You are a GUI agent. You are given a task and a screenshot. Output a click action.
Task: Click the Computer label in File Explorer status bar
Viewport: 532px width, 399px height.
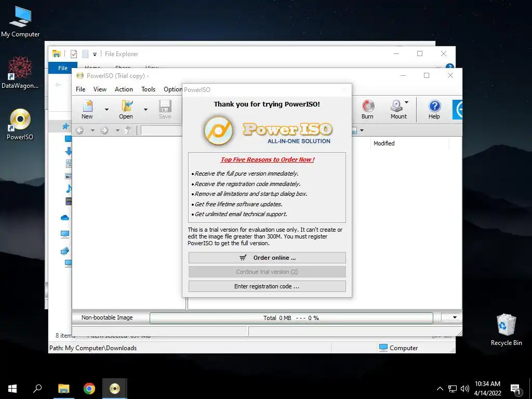404,348
